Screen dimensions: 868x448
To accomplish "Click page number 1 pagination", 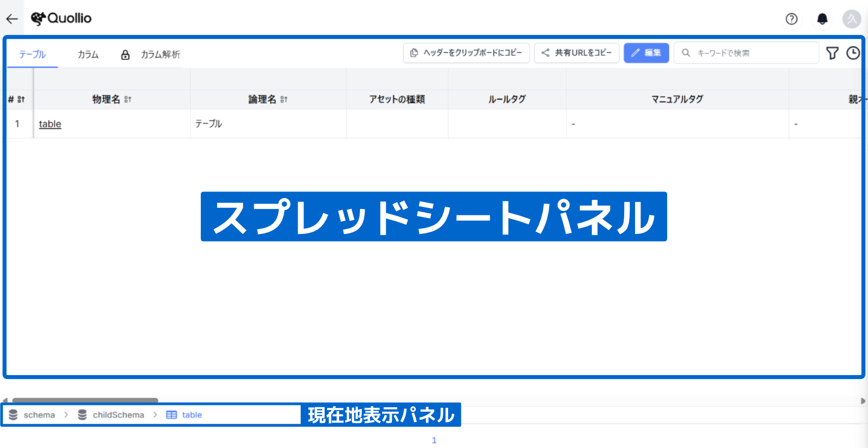I will coord(434,440).
